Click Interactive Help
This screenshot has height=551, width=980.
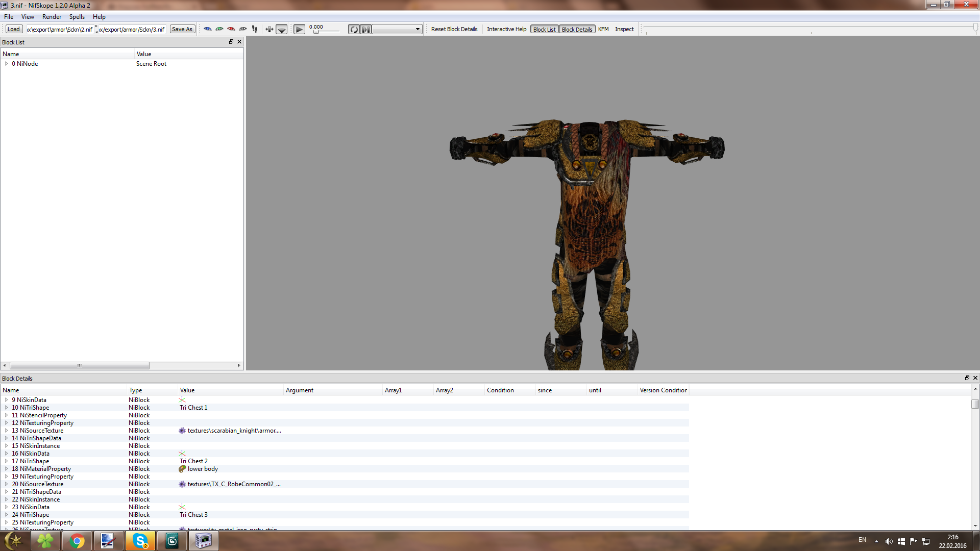tap(506, 29)
